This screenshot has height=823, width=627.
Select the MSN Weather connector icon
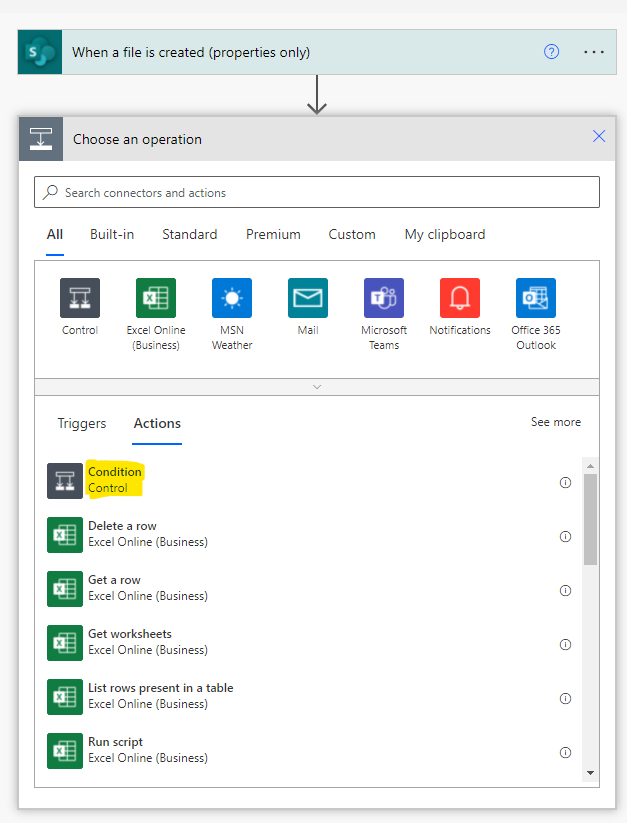tap(232, 298)
